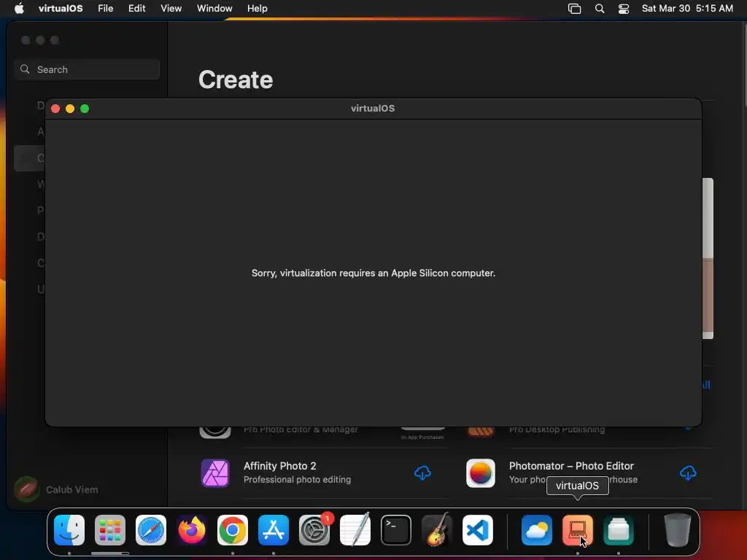Open the Weather app in dock
Screen dimensions: 747x560
click(x=537, y=530)
